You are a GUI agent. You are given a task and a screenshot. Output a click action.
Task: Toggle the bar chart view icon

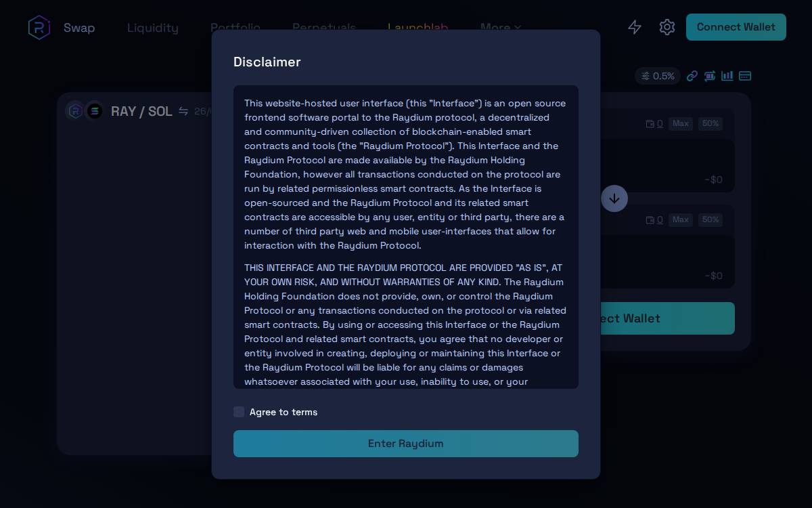coord(727,76)
